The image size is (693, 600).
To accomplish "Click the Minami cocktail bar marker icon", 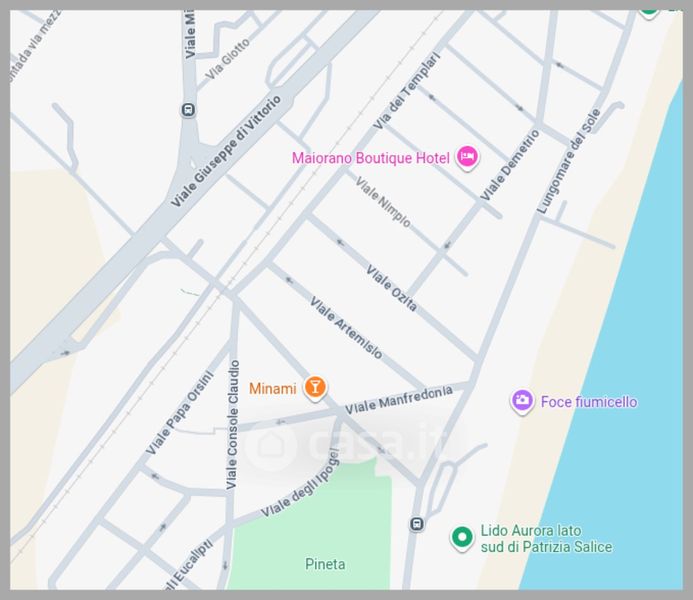I will point(315,388).
